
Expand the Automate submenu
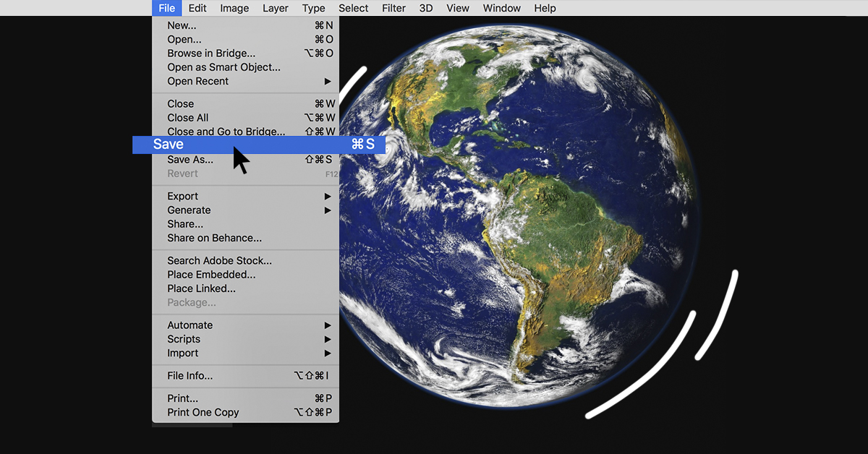[190, 325]
